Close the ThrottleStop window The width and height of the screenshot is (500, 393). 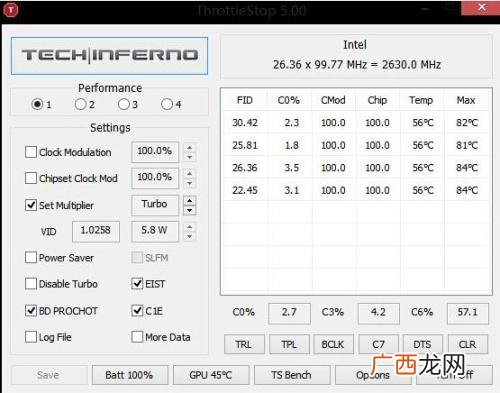pos(481,7)
